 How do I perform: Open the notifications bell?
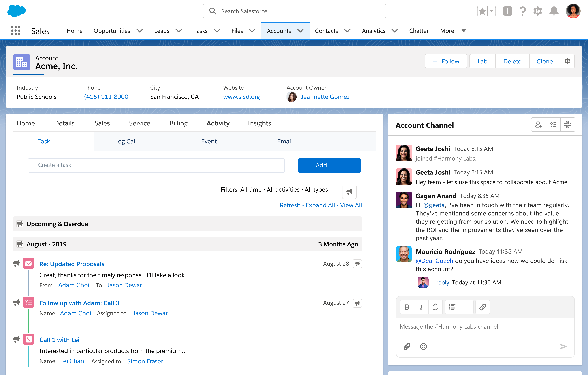point(554,11)
